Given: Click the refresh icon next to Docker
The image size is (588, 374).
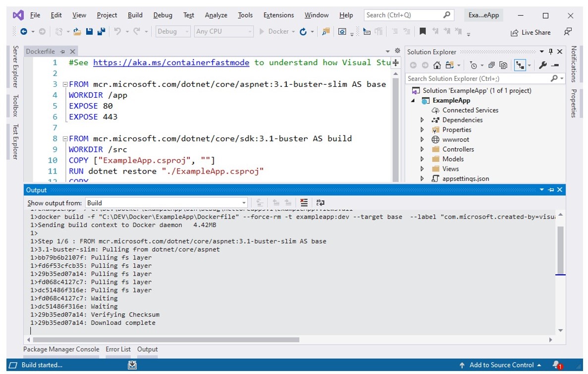Looking at the screenshot, I should click(x=304, y=32).
